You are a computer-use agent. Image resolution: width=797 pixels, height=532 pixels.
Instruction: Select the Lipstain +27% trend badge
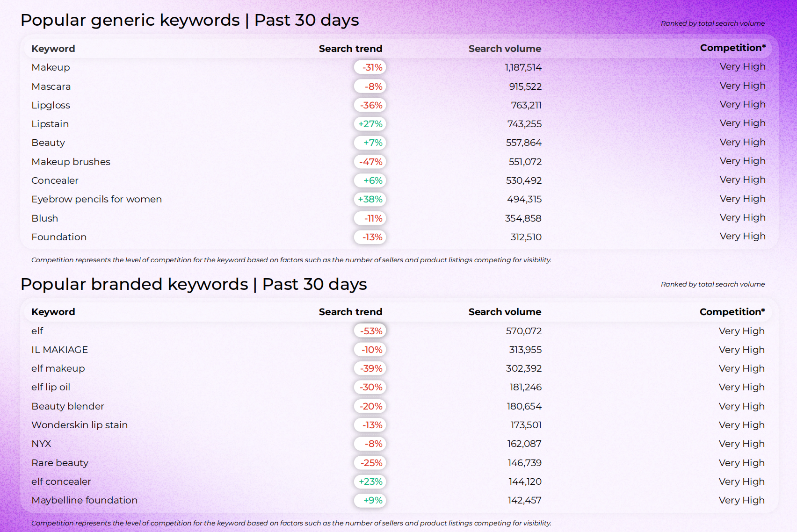(370, 124)
